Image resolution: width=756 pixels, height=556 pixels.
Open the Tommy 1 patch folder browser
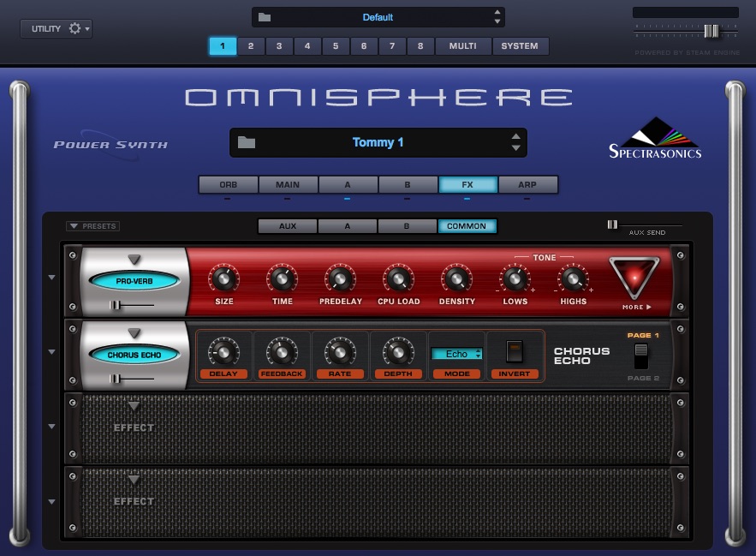pos(247,142)
